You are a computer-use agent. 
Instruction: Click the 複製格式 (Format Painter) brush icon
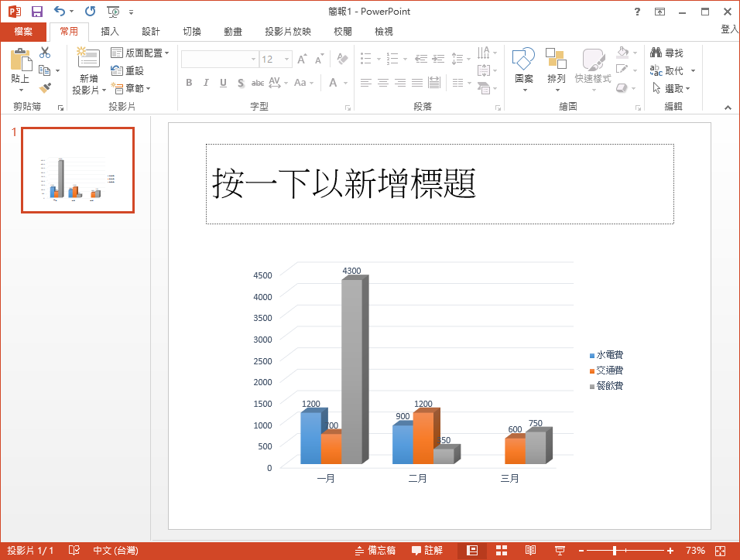tap(44, 87)
